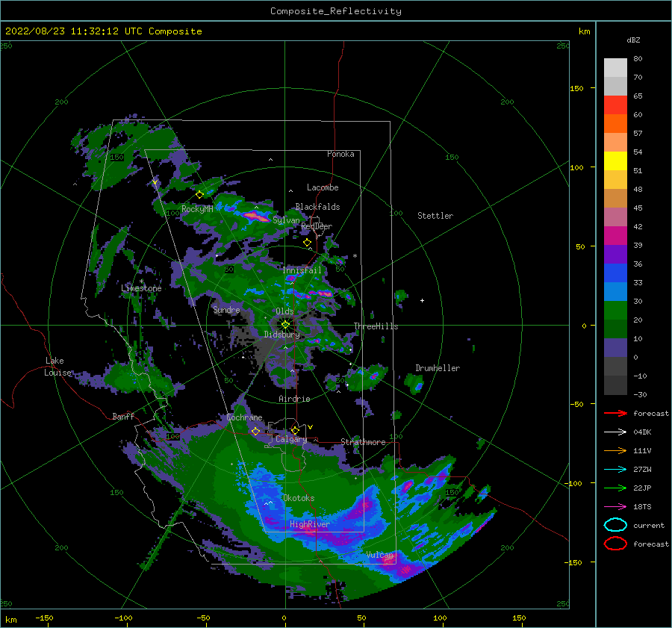Select the Banff label on map
Image resolution: width=672 pixels, height=628 pixels.
pyautogui.click(x=123, y=416)
